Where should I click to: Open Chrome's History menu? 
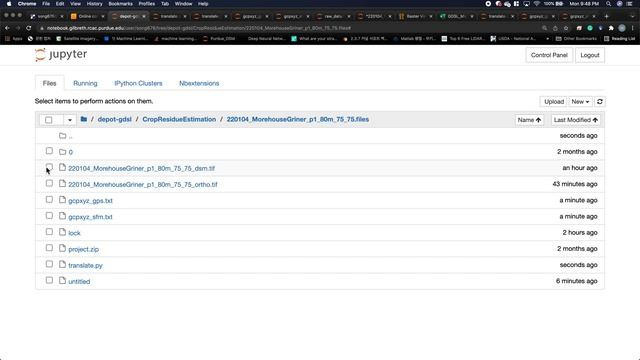[94, 4]
